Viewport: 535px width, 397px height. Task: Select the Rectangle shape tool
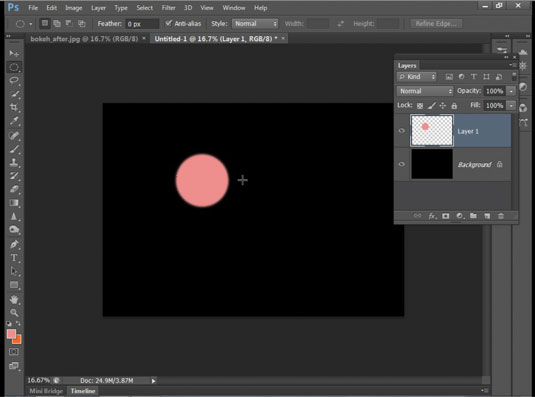(x=14, y=285)
